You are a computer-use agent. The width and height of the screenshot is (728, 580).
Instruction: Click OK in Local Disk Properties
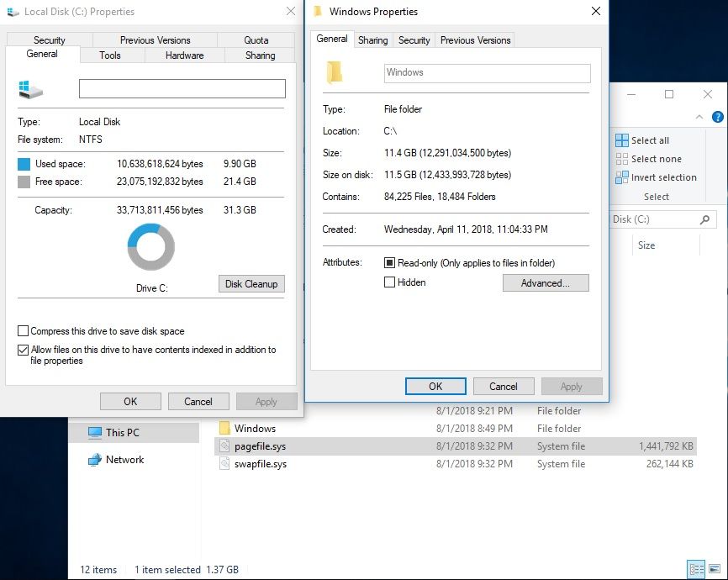point(130,402)
